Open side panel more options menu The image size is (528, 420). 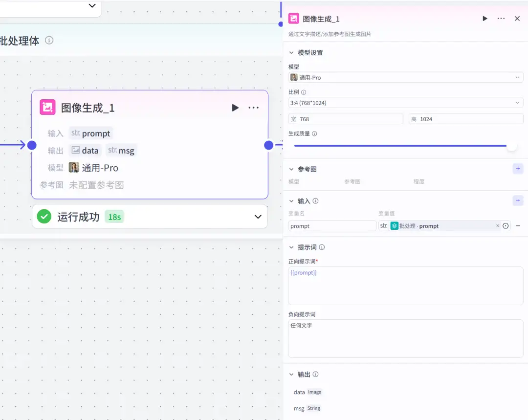(x=501, y=19)
